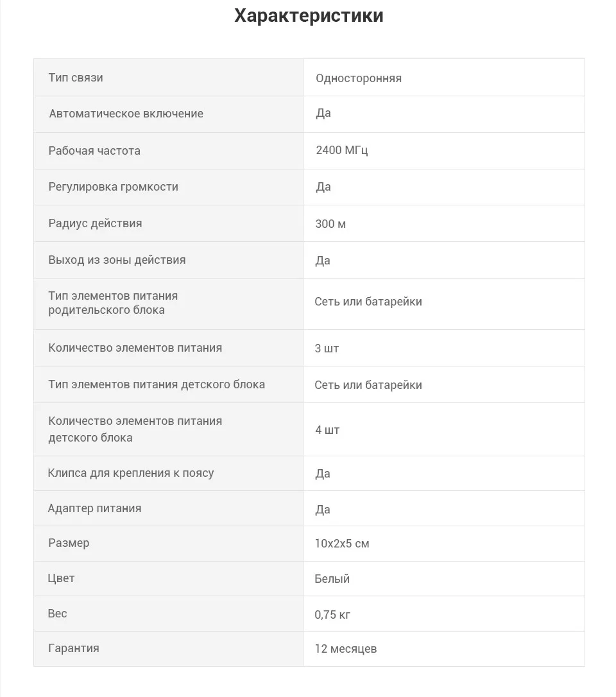
Task: Select the 3 шт quantity value
Action: click(x=327, y=348)
